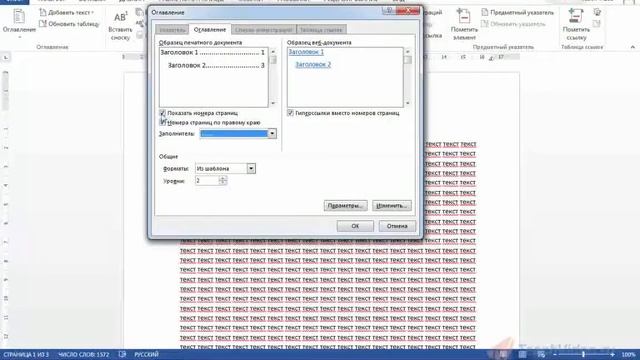Click the Оглавление ribbon button icon
The image size is (640, 360).
pos(19,16)
